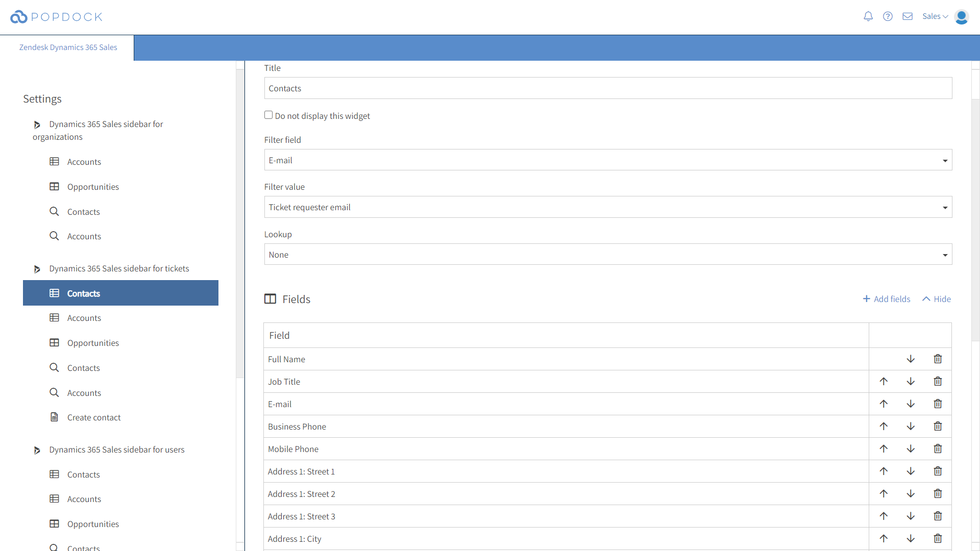Select Accounts table under tickets sidebar
Screen dimensions: 980x551
76,318
